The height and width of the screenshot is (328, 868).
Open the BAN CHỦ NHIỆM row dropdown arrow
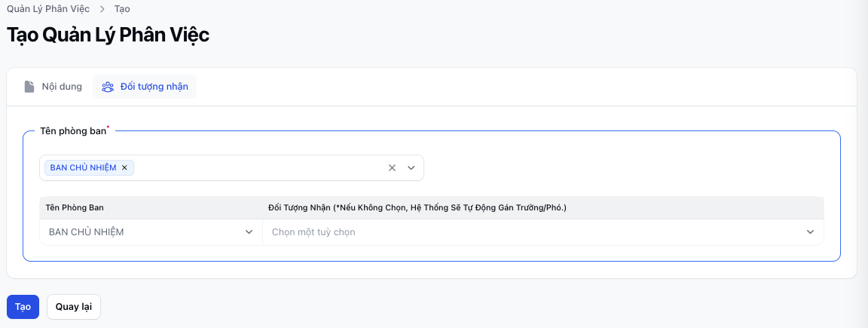point(249,232)
